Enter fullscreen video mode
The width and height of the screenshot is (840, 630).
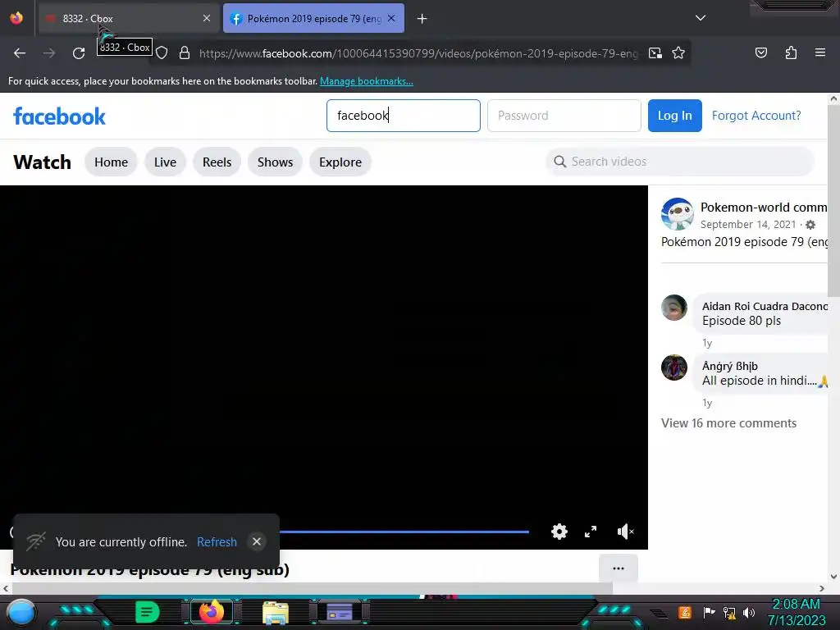pyautogui.click(x=591, y=532)
